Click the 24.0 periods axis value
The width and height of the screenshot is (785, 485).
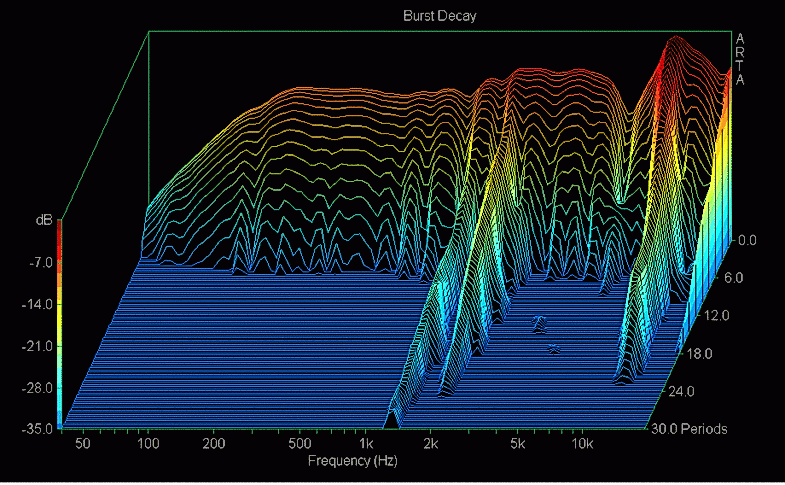click(x=682, y=391)
